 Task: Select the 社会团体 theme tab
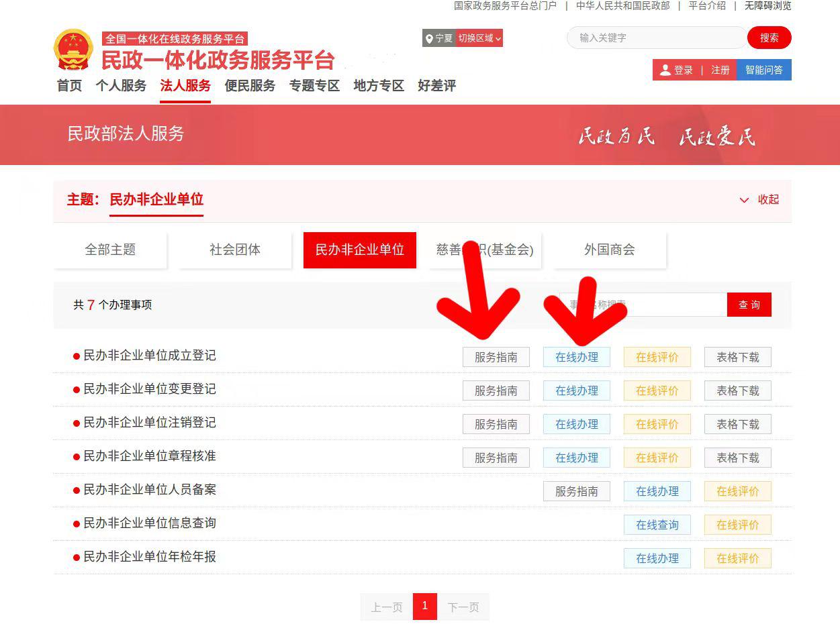tap(235, 250)
